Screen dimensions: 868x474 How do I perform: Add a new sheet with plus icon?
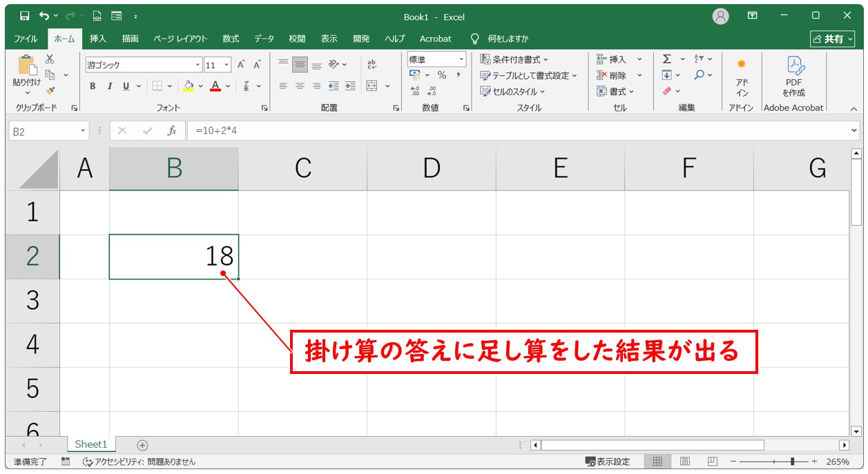click(142, 445)
